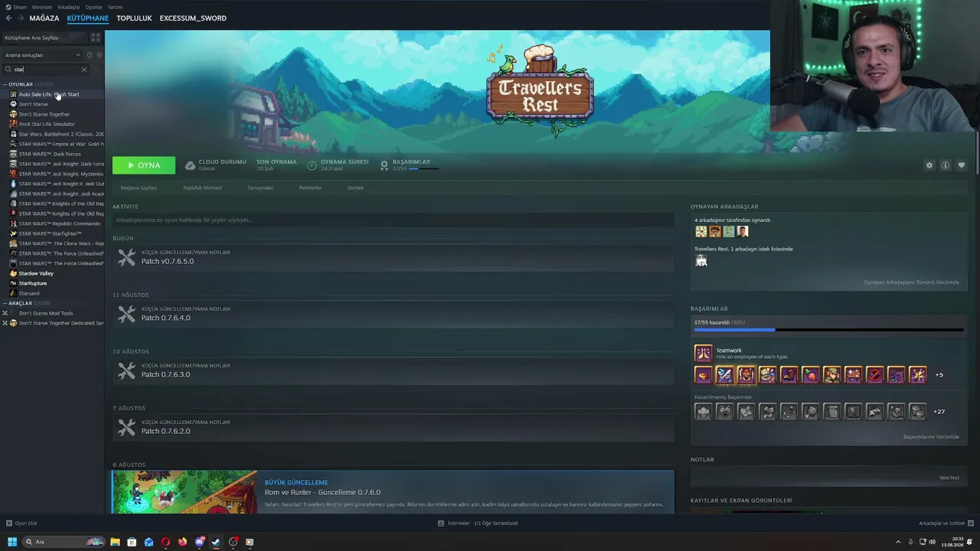Select StarRupture in the game list
Viewport: 980px width, 551px height.
click(x=33, y=283)
